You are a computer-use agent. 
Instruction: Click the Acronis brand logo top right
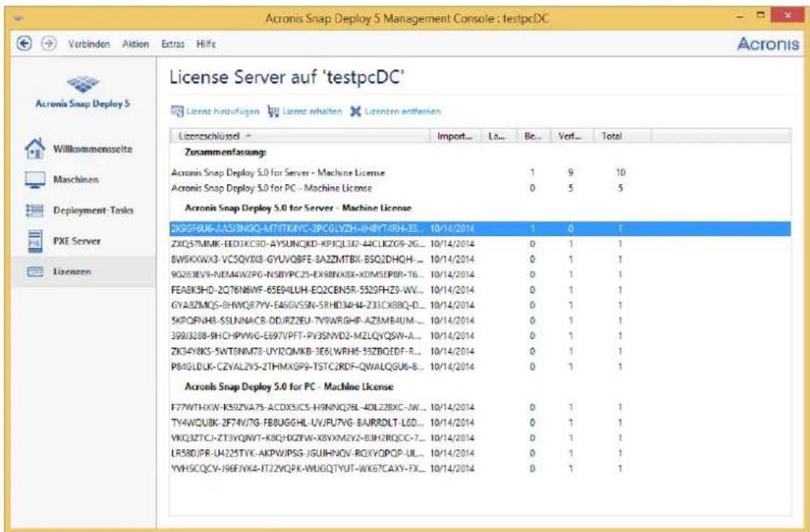click(x=768, y=44)
